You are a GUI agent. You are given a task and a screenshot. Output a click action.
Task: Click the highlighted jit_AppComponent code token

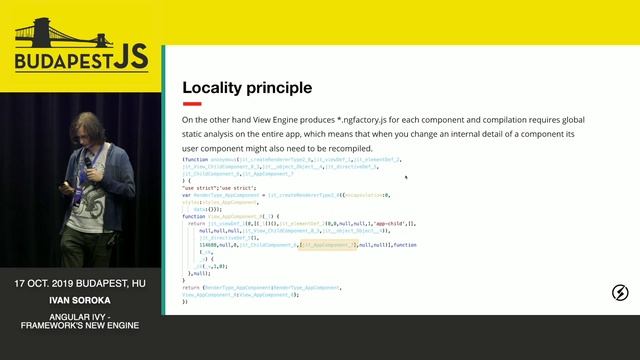(x=328, y=245)
